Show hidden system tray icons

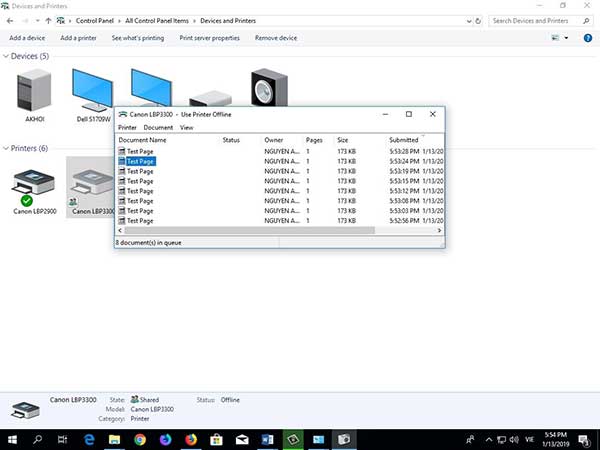489,440
